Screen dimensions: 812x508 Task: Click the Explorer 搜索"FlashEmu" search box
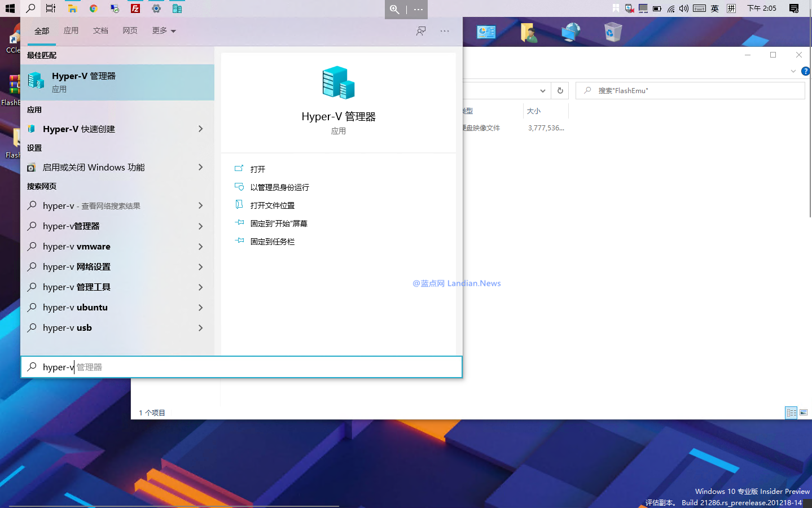pyautogui.click(x=690, y=90)
